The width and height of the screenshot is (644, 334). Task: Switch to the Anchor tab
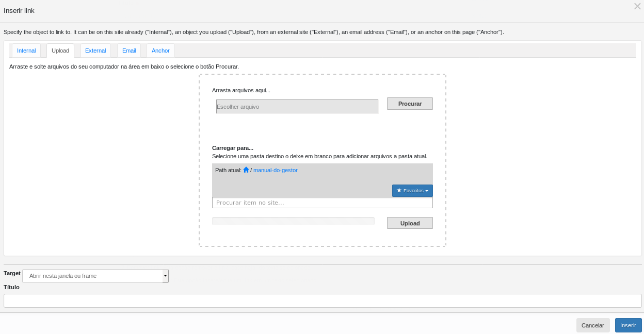pyautogui.click(x=160, y=51)
